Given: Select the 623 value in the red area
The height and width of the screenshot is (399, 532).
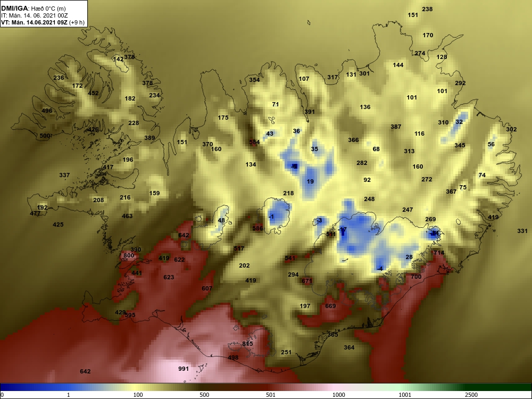Looking at the screenshot, I should point(169,277).
